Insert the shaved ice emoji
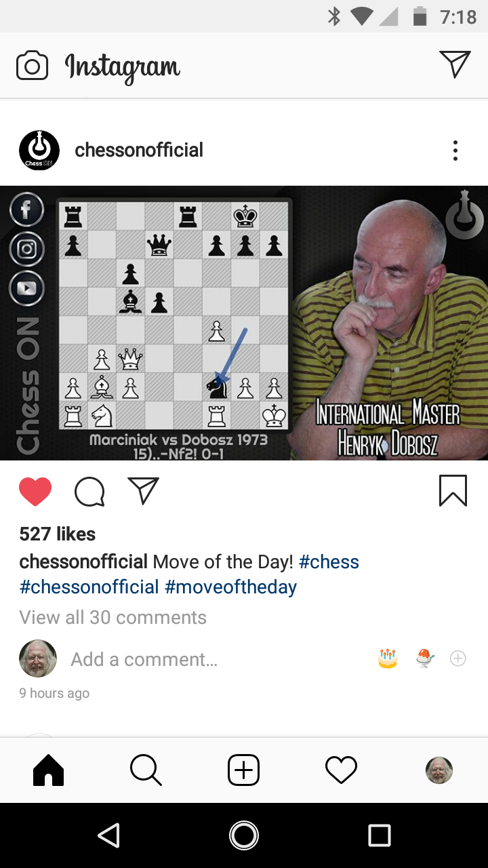The image size is (488, 868). click(425, 658)
